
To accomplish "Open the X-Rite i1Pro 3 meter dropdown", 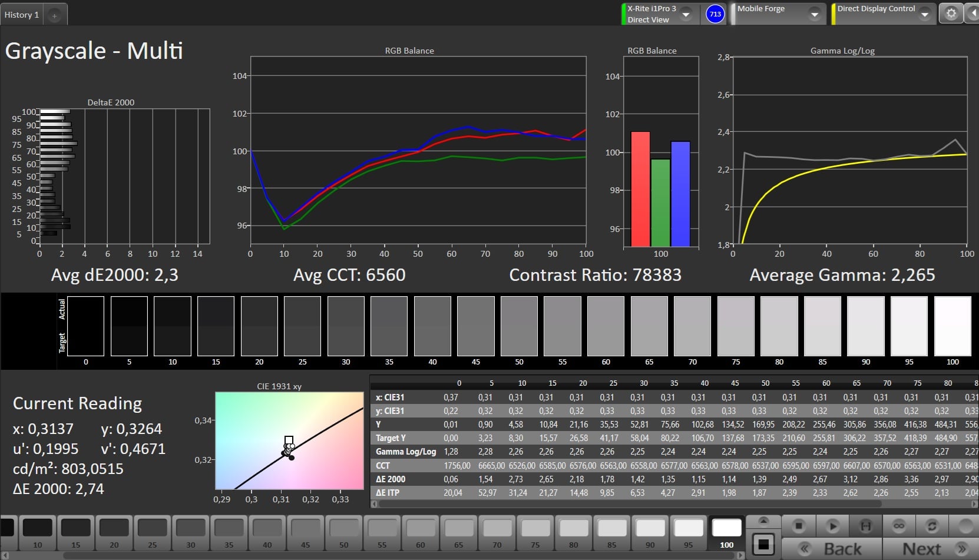I will pos(686,14).
